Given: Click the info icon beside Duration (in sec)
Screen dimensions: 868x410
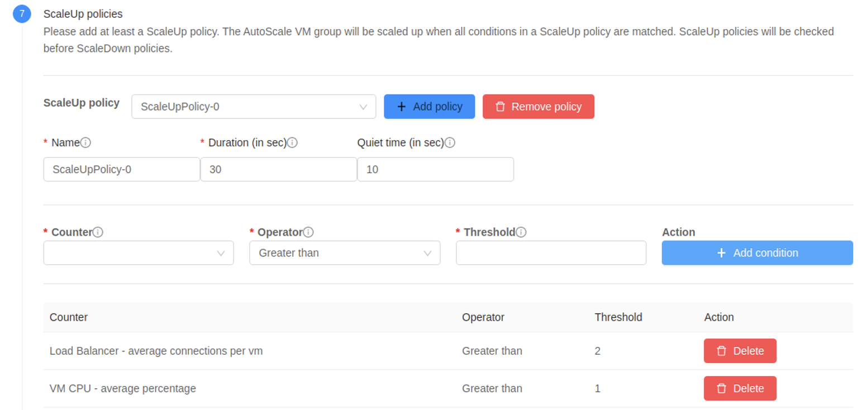Looking at the screenshot, I should point(292,142).
